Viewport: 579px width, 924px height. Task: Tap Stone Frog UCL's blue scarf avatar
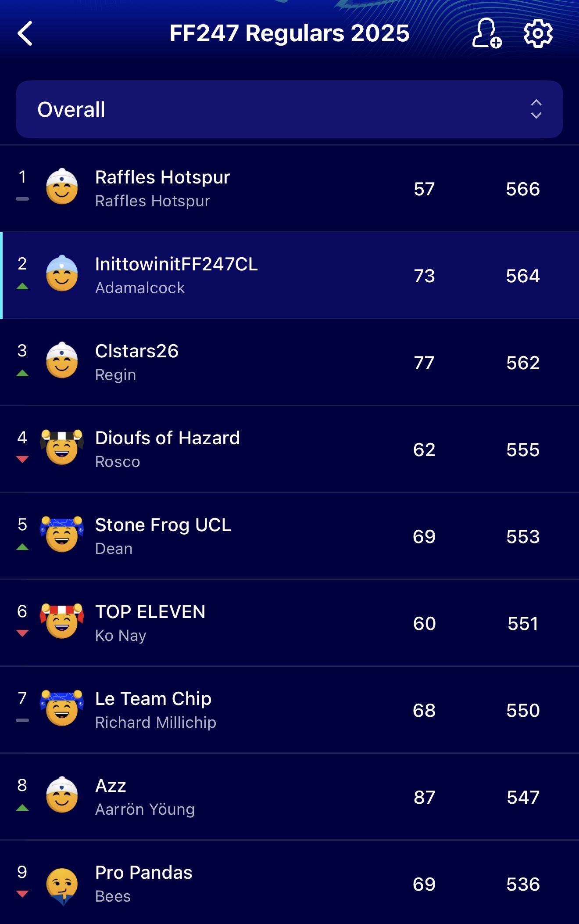click(62, 535)
